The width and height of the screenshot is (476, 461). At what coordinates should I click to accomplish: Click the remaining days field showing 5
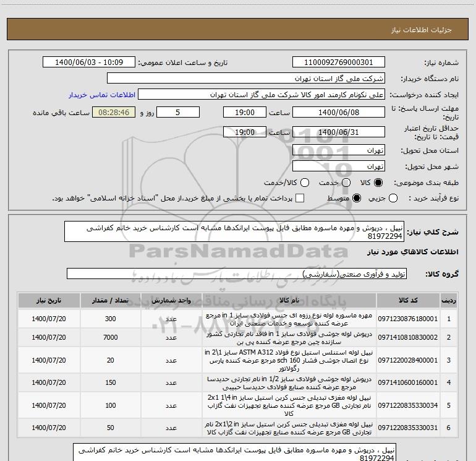pyautogui.click(x=178, y=113)
